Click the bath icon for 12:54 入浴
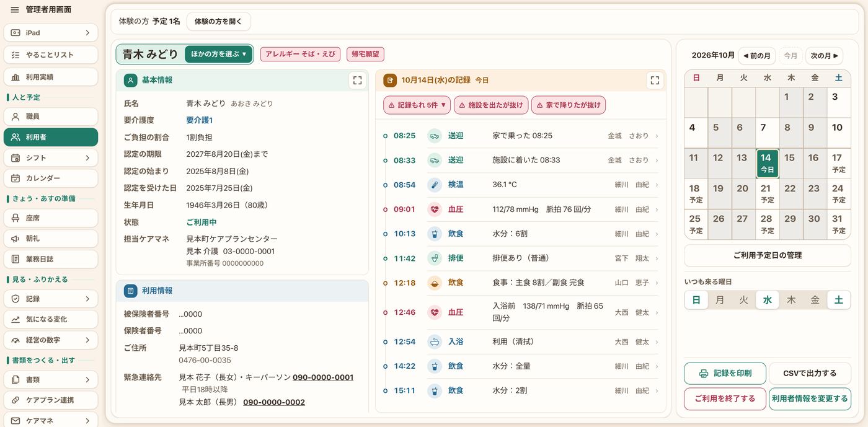Screen dimensions: 868x427 [x=434, y=341]
